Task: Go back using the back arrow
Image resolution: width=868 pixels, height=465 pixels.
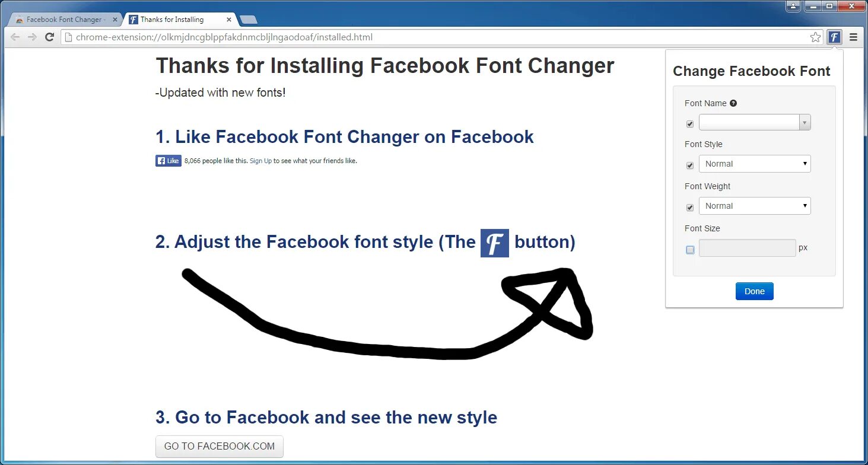Action: pyautogui.click(x=15, y=37)
